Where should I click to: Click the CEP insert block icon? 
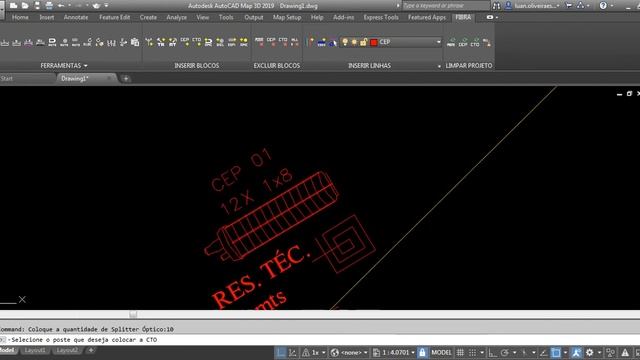(x=185, y=42)
